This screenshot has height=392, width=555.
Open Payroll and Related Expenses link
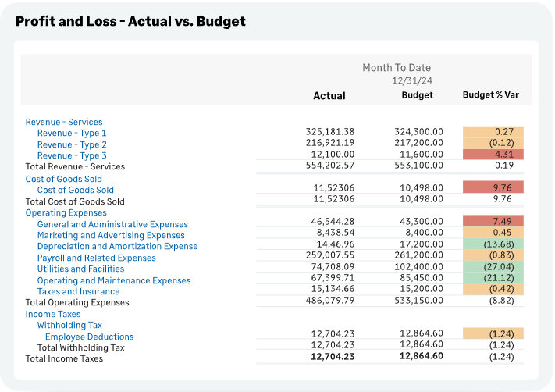96,258
